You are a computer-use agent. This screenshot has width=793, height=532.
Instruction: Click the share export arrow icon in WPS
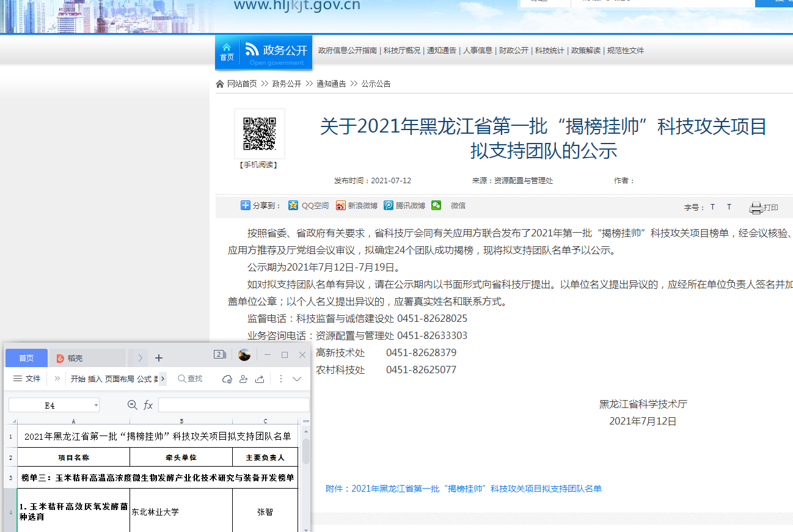260,379
